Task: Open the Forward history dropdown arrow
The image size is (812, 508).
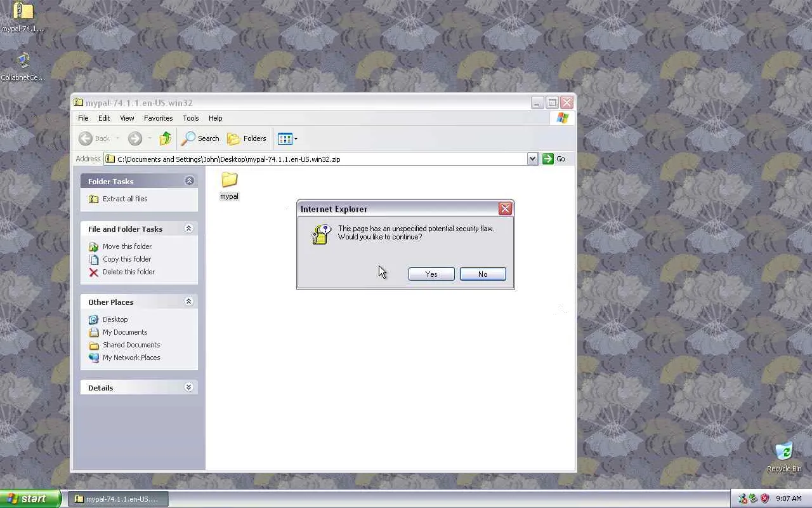Action: (x=150, y=138)
